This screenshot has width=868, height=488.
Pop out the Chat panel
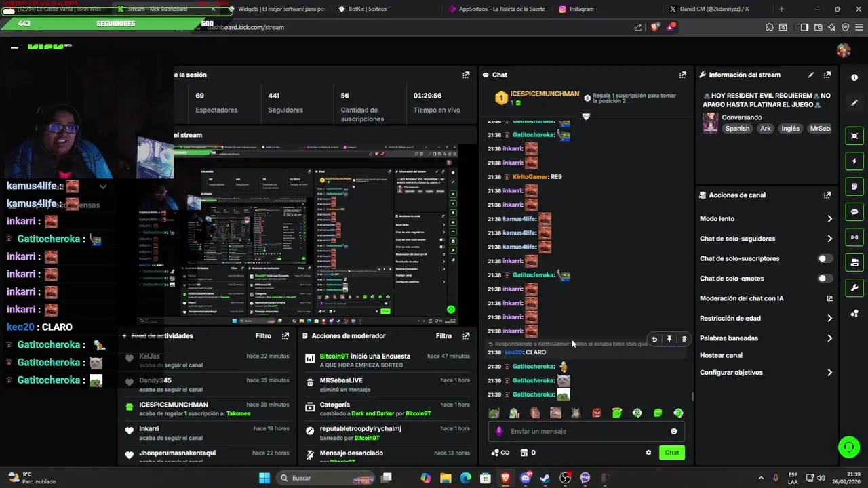[x=683, y=75]
